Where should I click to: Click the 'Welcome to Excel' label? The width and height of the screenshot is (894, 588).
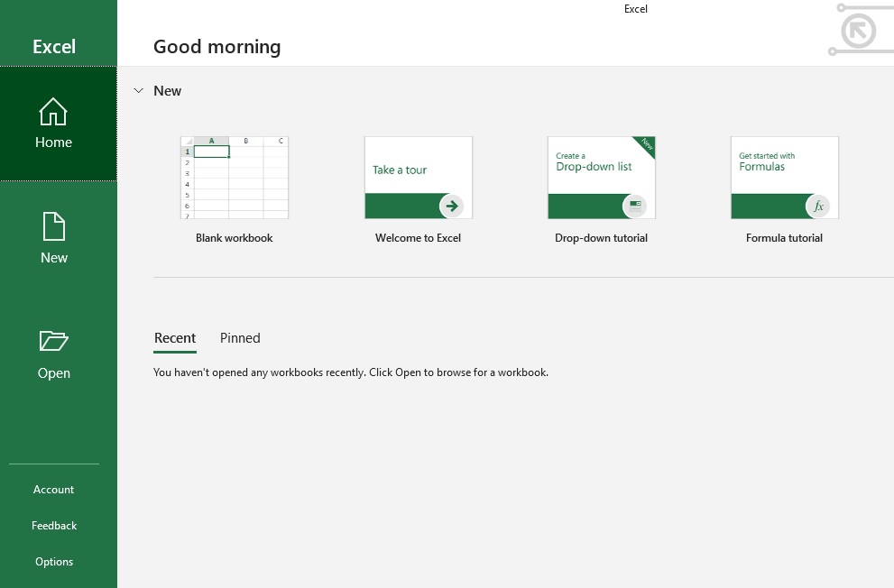[418, 238]
